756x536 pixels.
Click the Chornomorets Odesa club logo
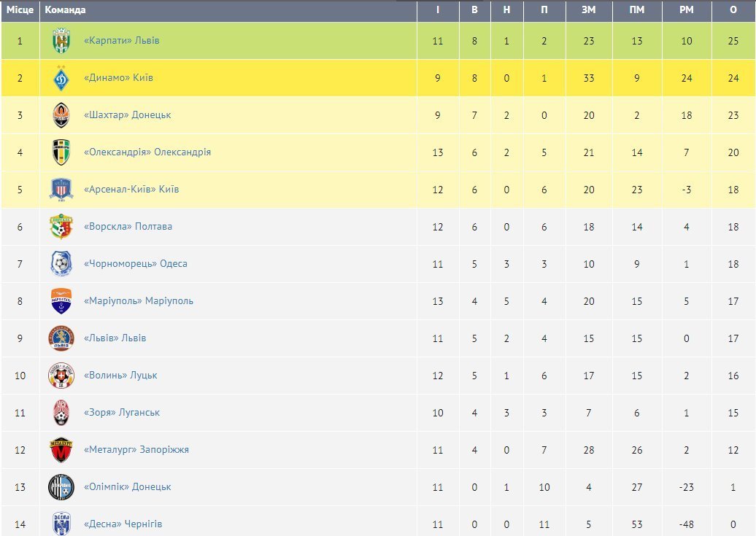(x=61, y=264)
